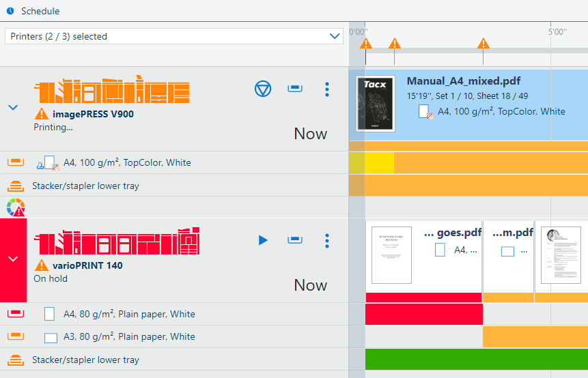Click 'Stacker/stapler lower tray' label under imagePRESS

click(85, 186)
